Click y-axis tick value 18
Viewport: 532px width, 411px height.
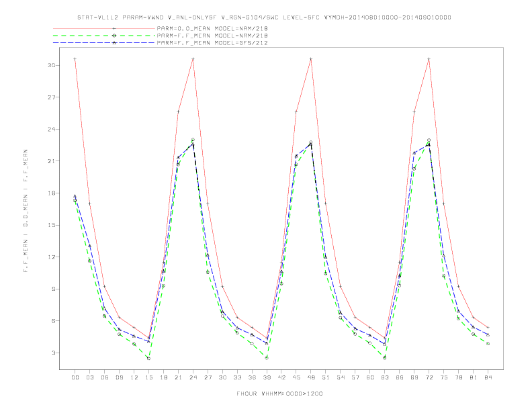point(52,193)
